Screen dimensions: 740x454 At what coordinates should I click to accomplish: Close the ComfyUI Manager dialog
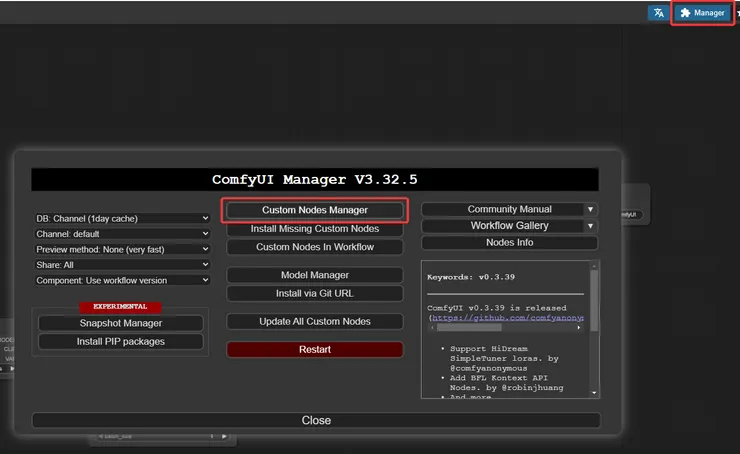316,420
